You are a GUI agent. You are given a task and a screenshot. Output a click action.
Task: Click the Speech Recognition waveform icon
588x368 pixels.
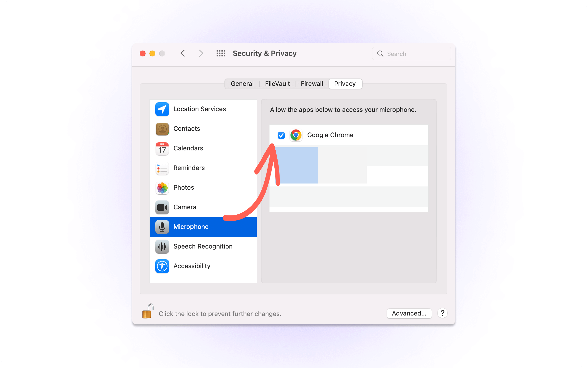162,247
